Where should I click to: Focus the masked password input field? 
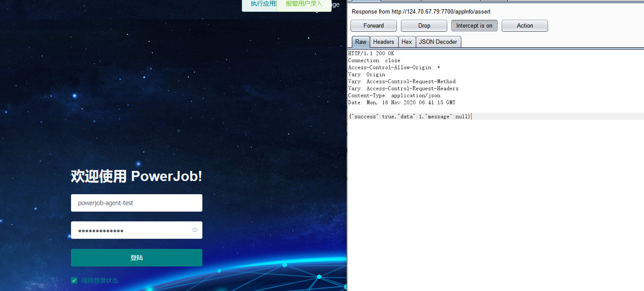point(131,230)
